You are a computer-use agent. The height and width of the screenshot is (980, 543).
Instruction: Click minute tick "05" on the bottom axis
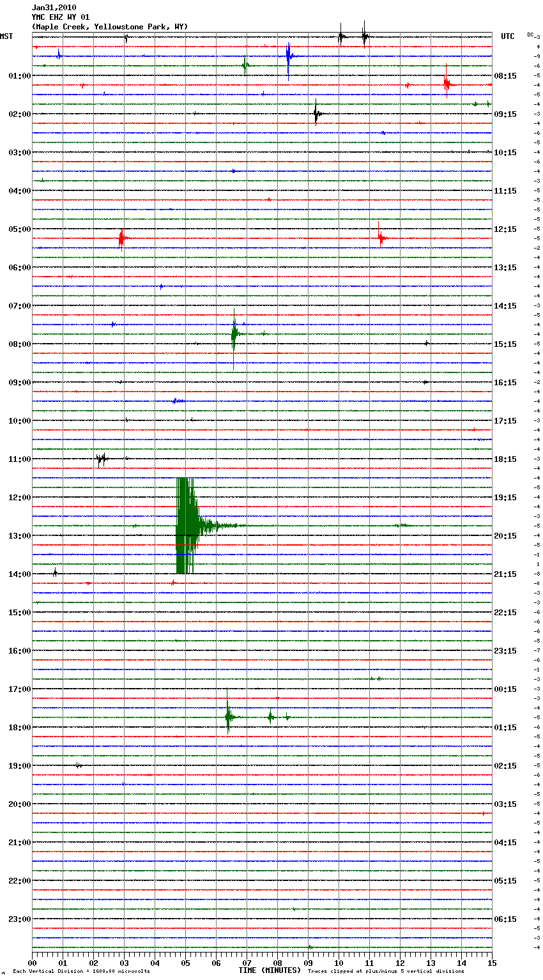tap(185, 963)
